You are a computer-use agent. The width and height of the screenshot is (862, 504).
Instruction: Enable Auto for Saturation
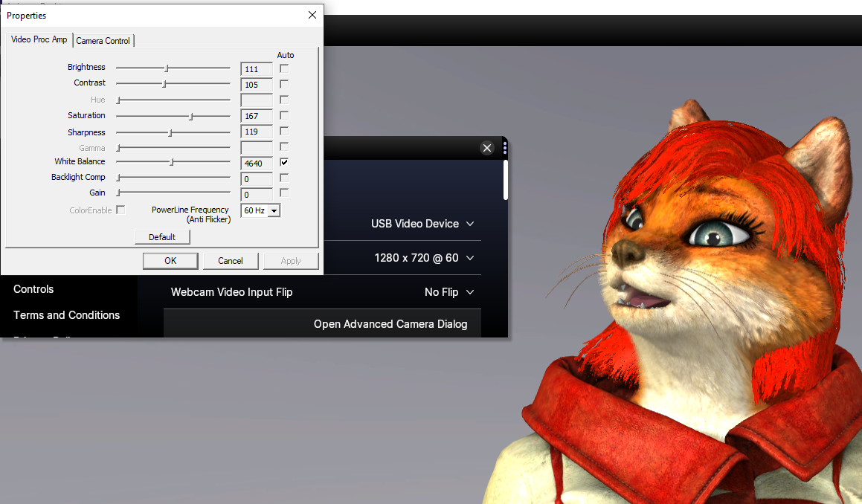(284, 115)
